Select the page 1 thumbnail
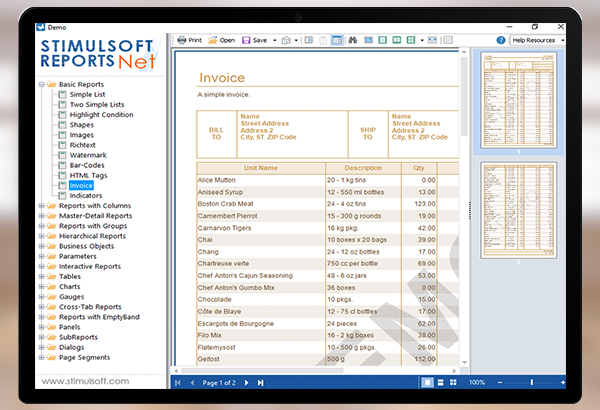 [518, 100]
